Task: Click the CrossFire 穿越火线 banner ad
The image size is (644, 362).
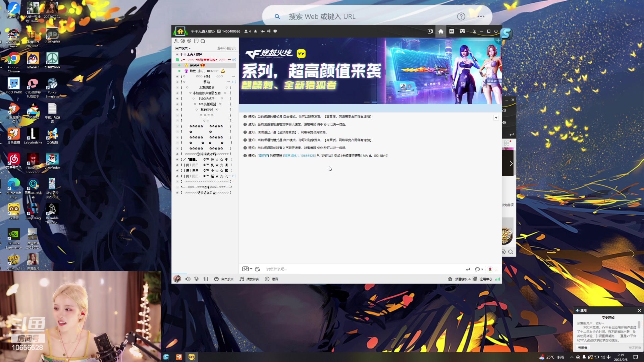Action: [370, 70]
